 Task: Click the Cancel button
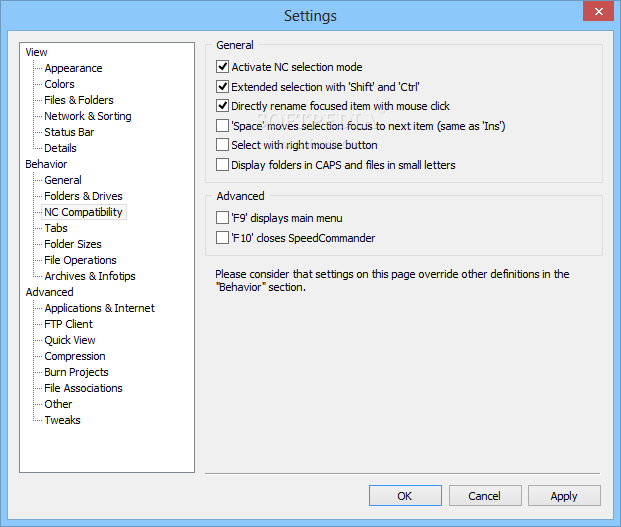coord(485,496)
